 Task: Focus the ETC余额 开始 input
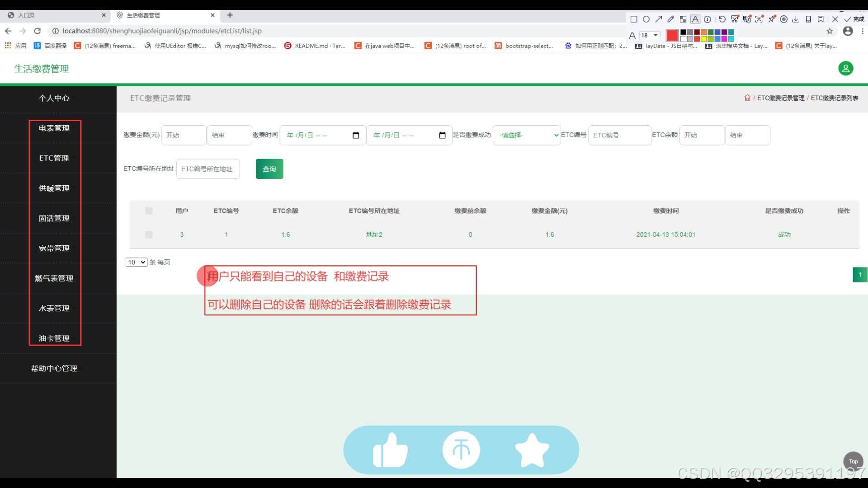coord(702,135)
